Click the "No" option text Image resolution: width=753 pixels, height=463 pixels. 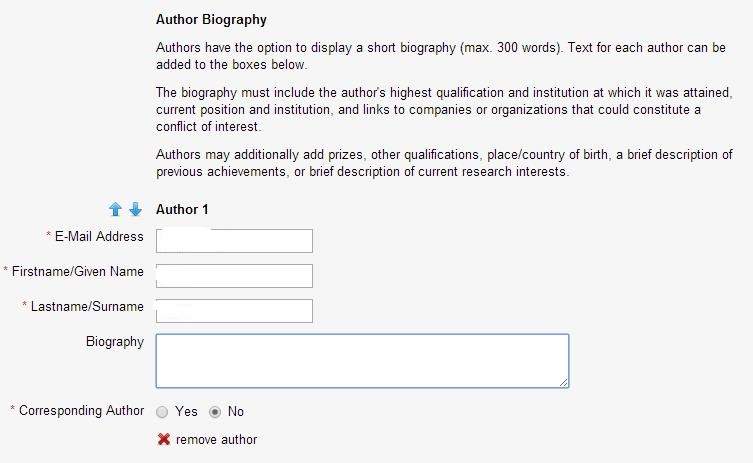tap(236, 412)
